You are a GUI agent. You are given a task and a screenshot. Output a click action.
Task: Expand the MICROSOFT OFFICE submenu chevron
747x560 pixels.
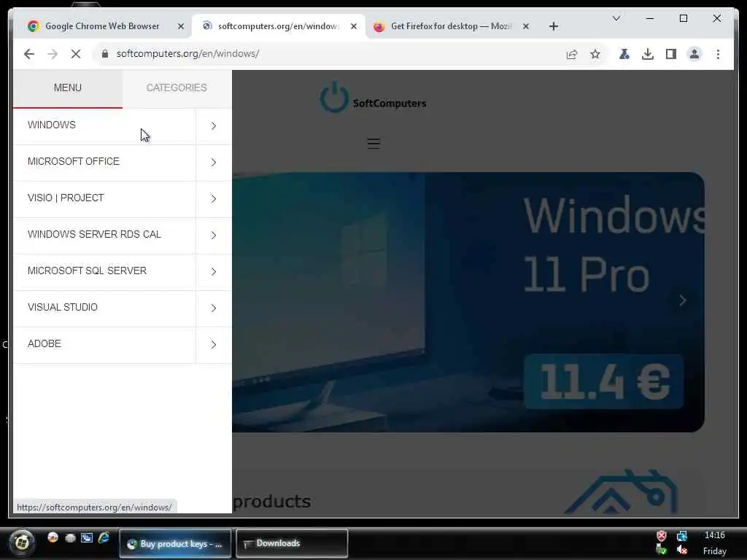214,163
